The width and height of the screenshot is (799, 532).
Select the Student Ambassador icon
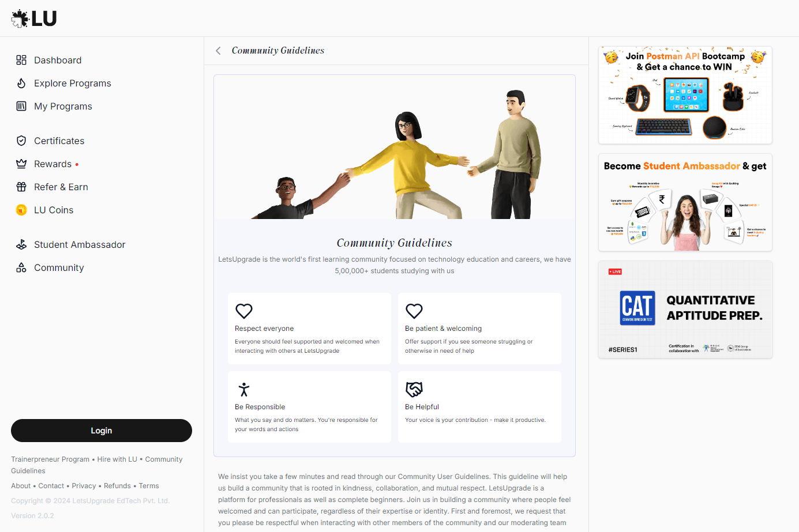(21, 244)
